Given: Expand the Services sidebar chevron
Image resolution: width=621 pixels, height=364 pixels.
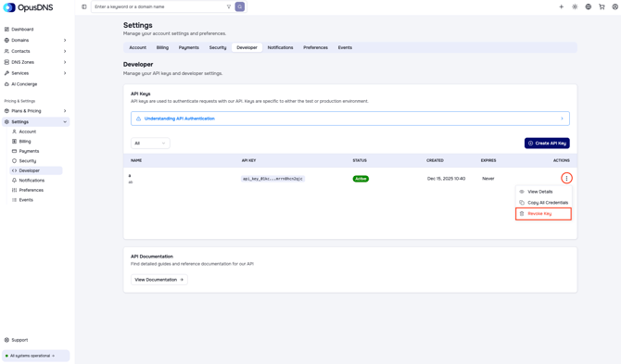Looking at the screenshot, I should (65, 73).
